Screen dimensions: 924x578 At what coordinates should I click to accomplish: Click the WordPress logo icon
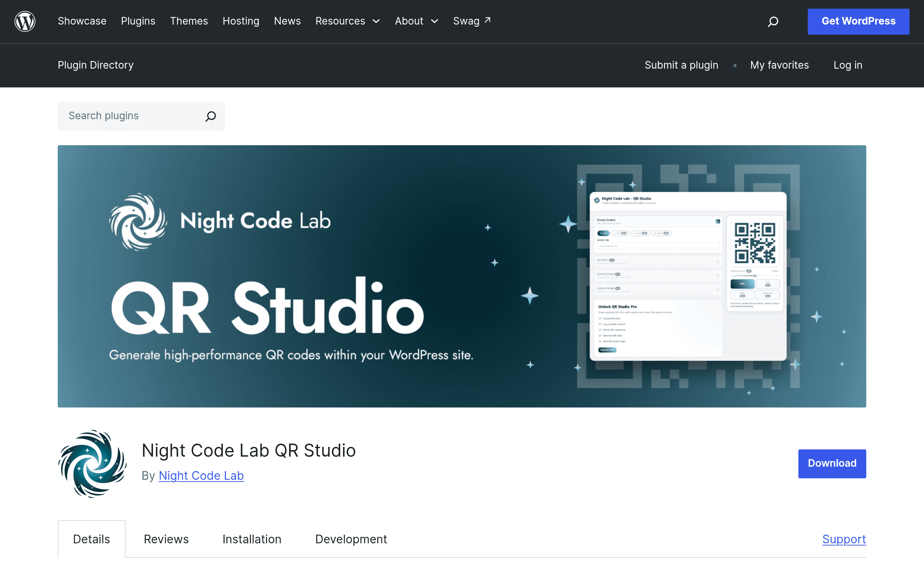pos(25,21)
